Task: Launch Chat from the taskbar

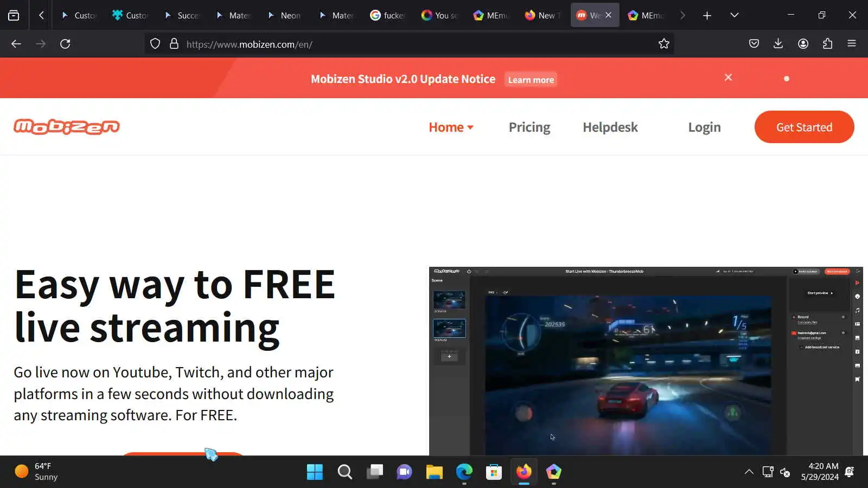Action: [x=404, y=472]
